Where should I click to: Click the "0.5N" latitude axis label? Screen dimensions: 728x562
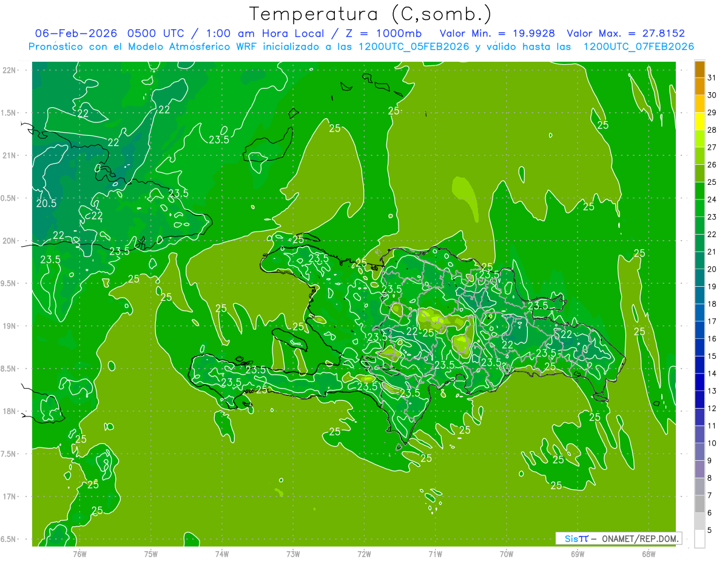tap(9, 198)
